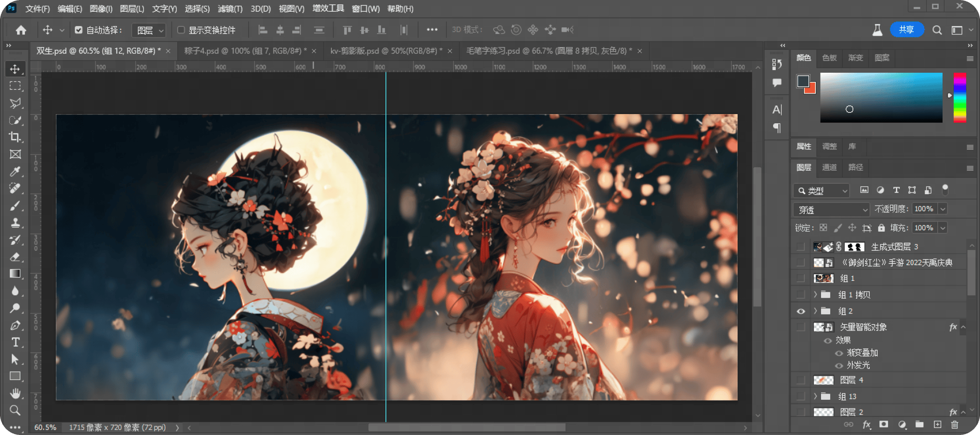
Task: Click the foreground color swatch
Action: pyautogui.click(x=803, y=81)
